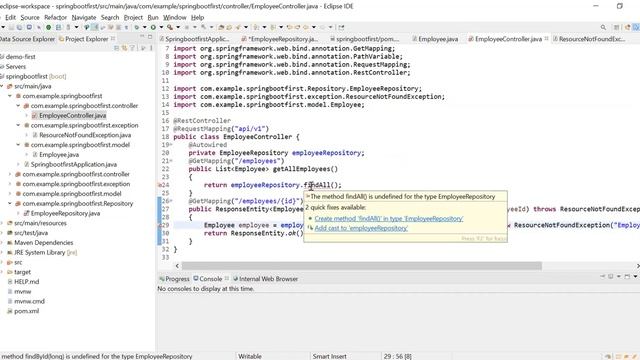The height and width of the screenshot is (360, 640).
Task: Collapse com.example.springbootfirst.exception nested package
Action: pos(18,125)
